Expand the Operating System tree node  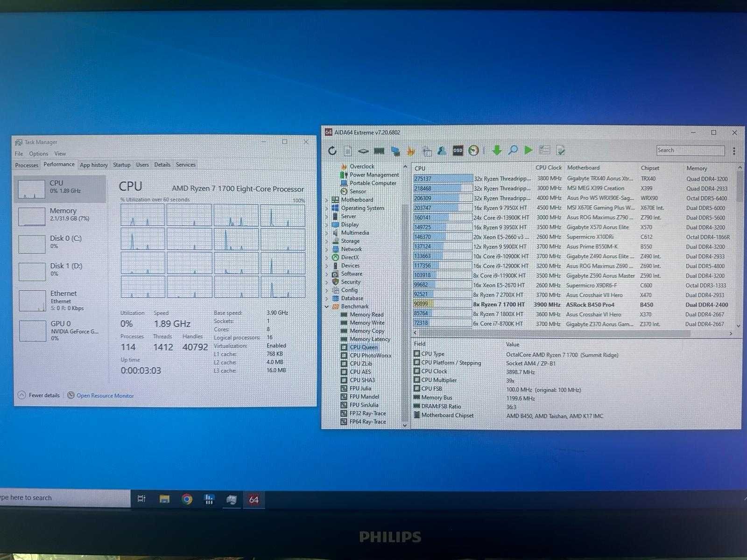[326, 208]
